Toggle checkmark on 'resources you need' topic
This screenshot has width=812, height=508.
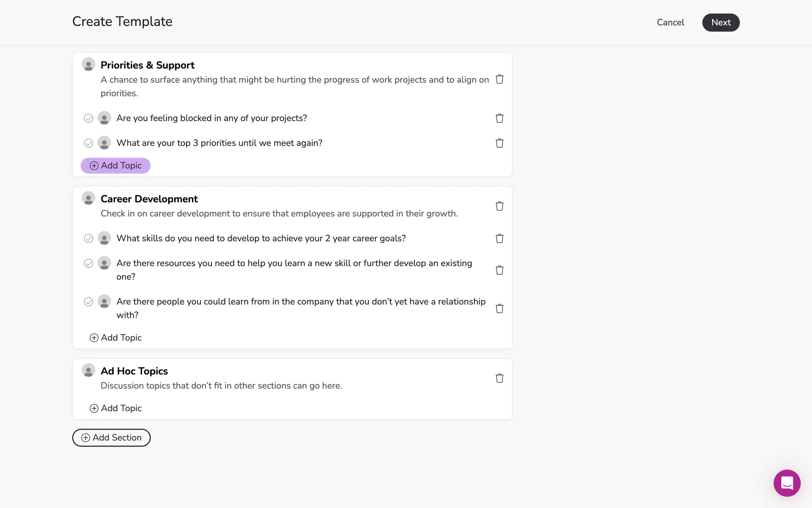click(x=88, y=263)
